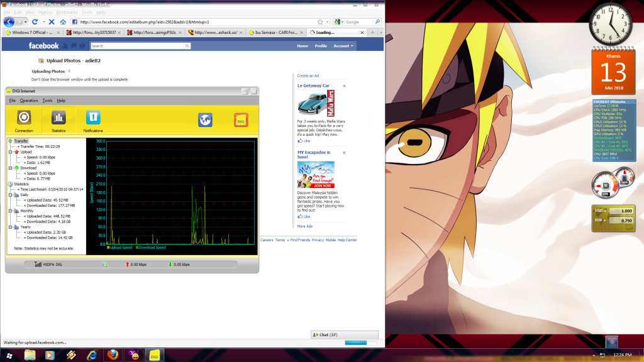Open the Connection panel in DiGi Internet
644x362 pixels.
24,119
